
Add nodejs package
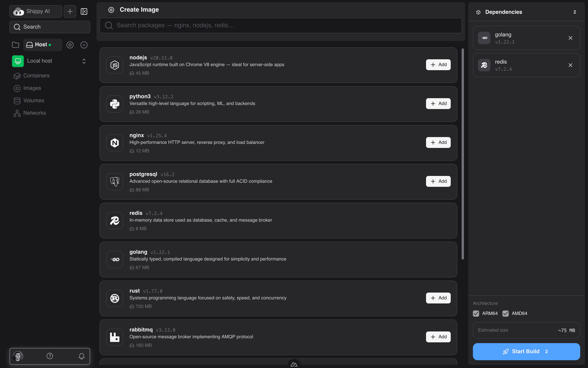click(x=438, y=65)
